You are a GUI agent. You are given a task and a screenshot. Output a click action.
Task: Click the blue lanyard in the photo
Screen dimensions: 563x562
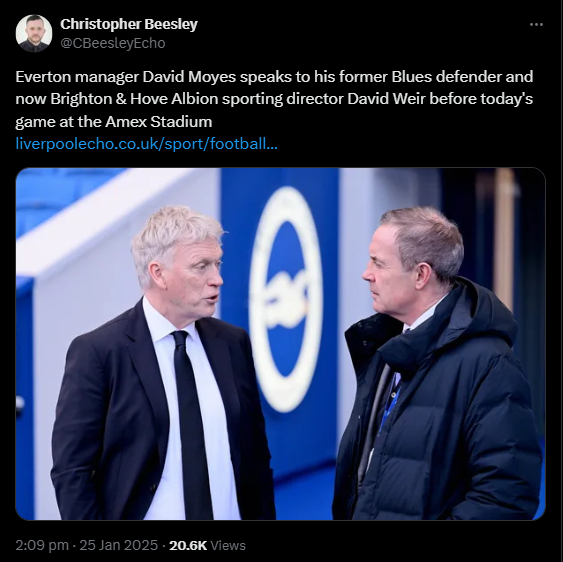[x=390, y=406]
